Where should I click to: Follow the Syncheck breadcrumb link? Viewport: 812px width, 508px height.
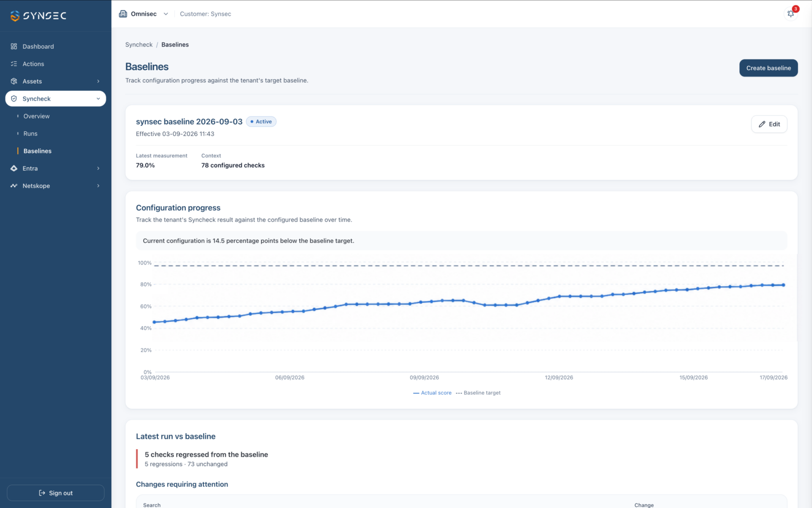[x=139, y=44]
